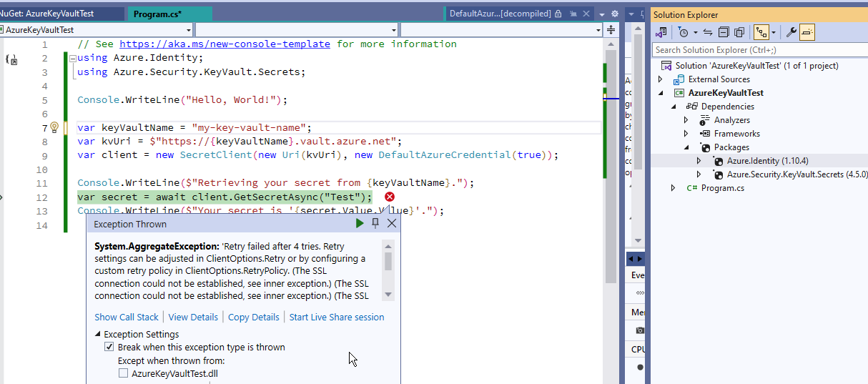Expand External Sources node
Viewport: 868px width, 384px height.
(x=661, y=79)
